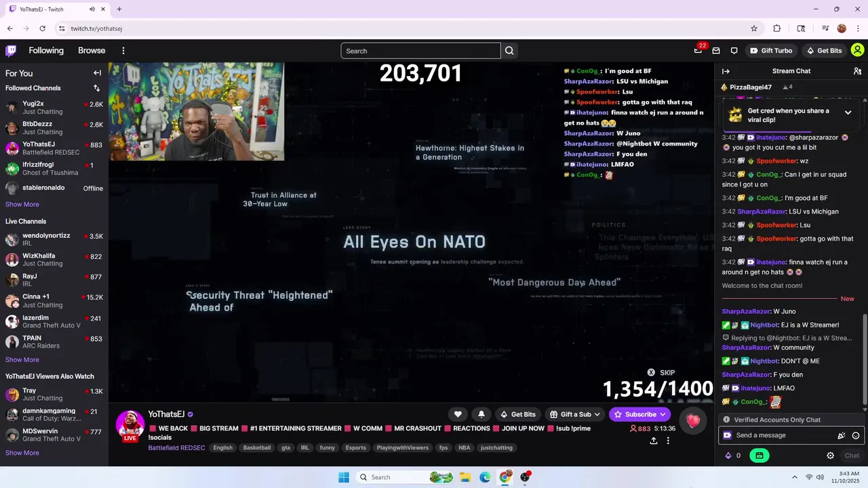Image resolution: width=868 pixels, height=488 pixels.
Task: Reload the Twitch page
Action: tap(42, 28)
